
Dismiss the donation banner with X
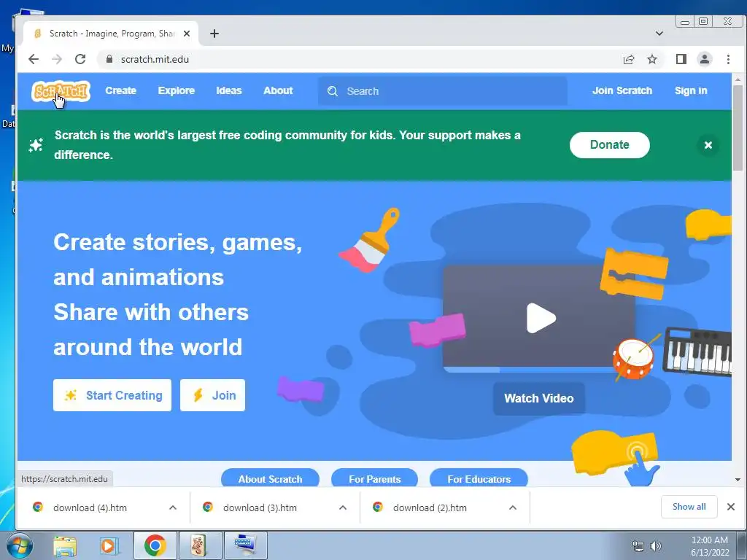(708, 145)
